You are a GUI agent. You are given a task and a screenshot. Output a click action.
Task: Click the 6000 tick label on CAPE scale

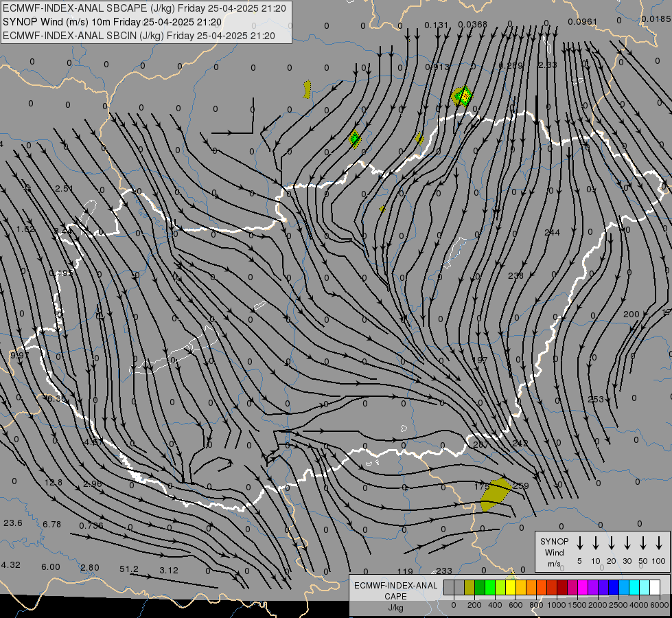(659, 605)
